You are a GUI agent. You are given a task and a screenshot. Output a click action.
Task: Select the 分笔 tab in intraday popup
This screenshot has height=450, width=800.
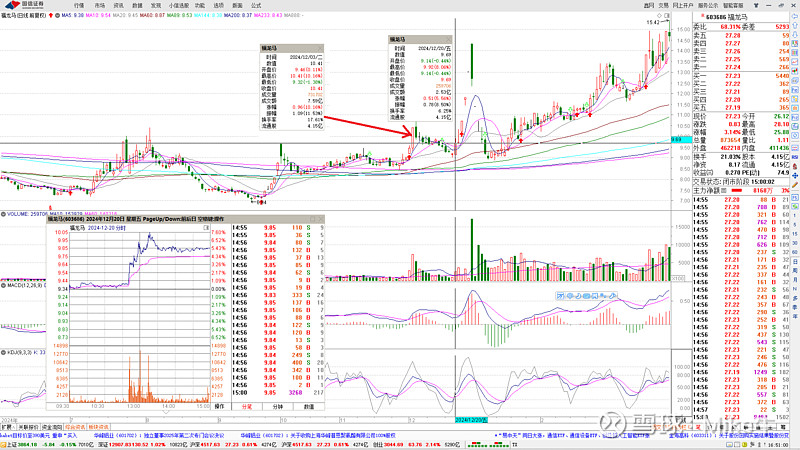tap(247, 407)
